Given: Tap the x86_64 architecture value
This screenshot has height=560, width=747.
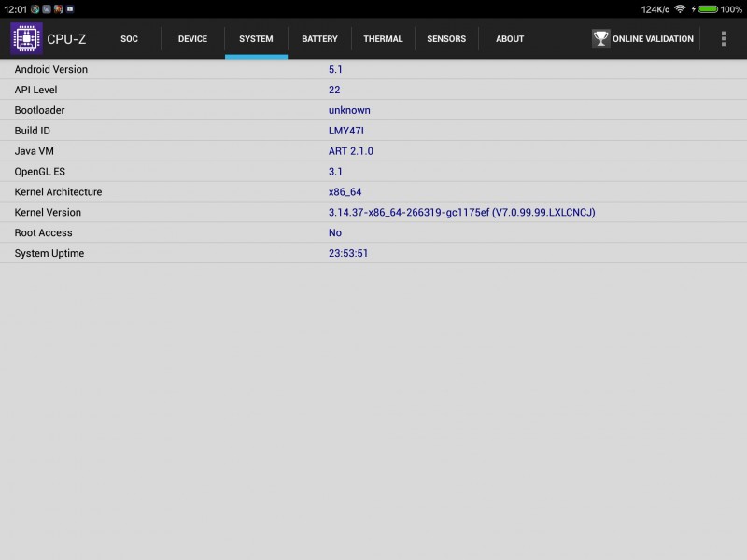Looking at the screenshot, I should click(x=345, y=192).
